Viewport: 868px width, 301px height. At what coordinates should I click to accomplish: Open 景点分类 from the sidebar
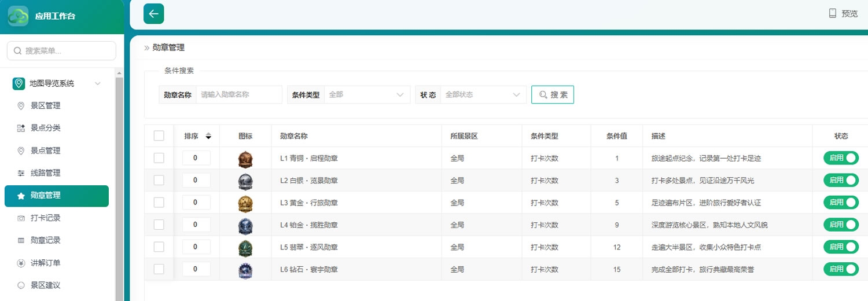tap(45, 128)
